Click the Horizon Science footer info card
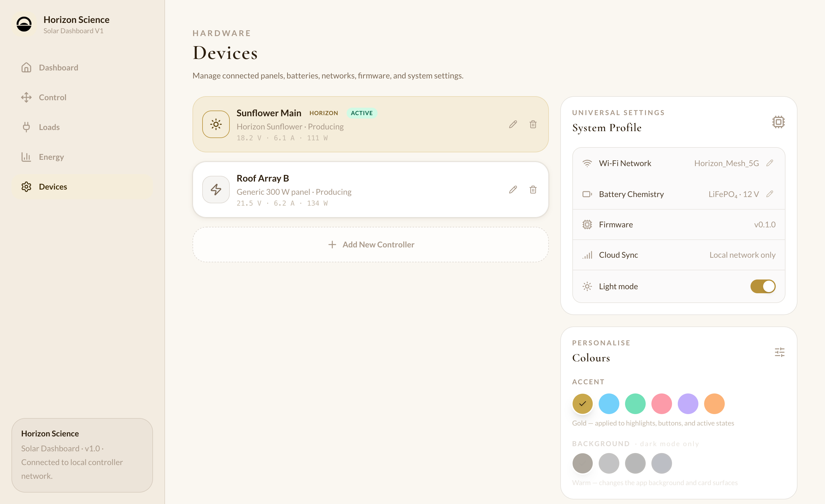The image size is (825, 504). click(82, 455)
